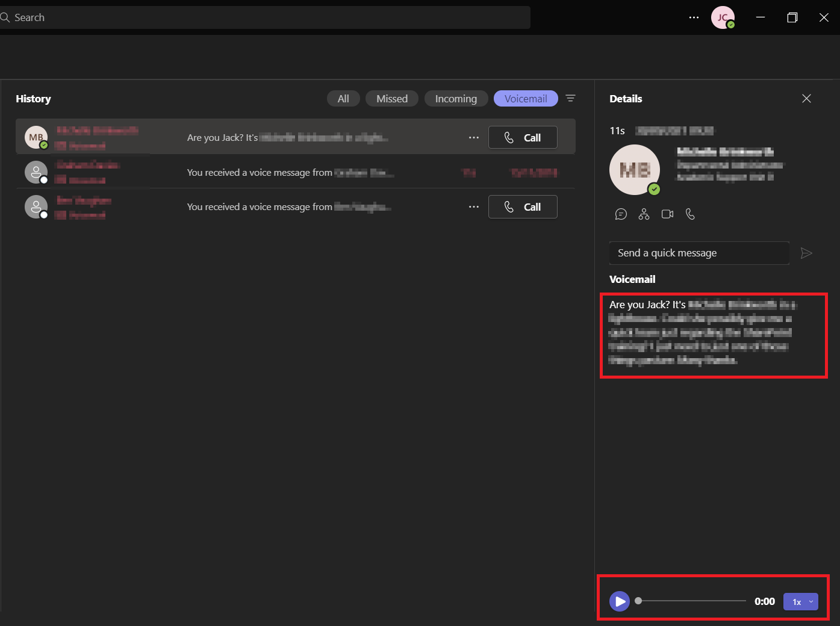Switch to the Missed calls filter

(x=391, y=98)
